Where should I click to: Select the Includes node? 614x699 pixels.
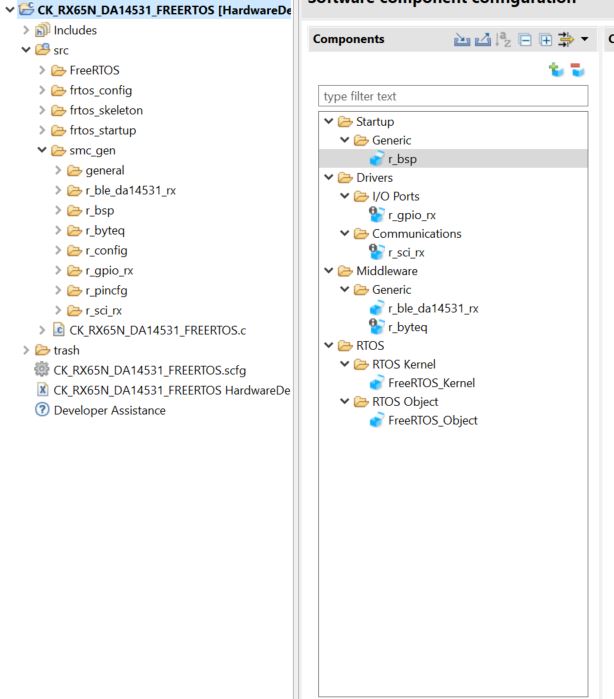click(66, 30)
